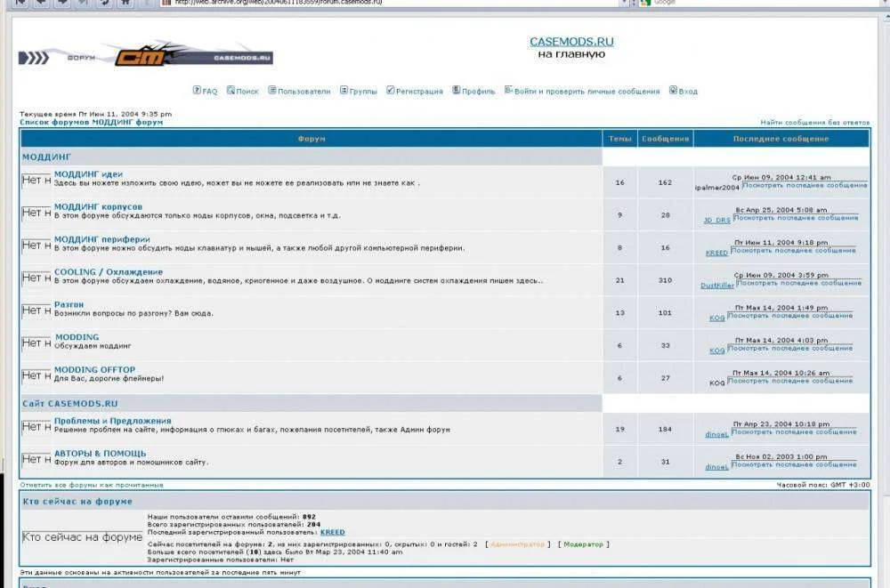Open the Сайт CASEMODS.RU category heading

pos(69,404)
